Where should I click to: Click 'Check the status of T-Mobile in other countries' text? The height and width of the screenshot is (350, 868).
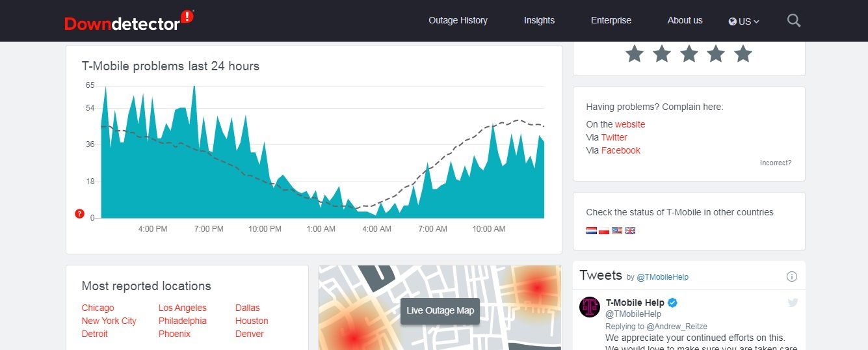click(680, 212)
